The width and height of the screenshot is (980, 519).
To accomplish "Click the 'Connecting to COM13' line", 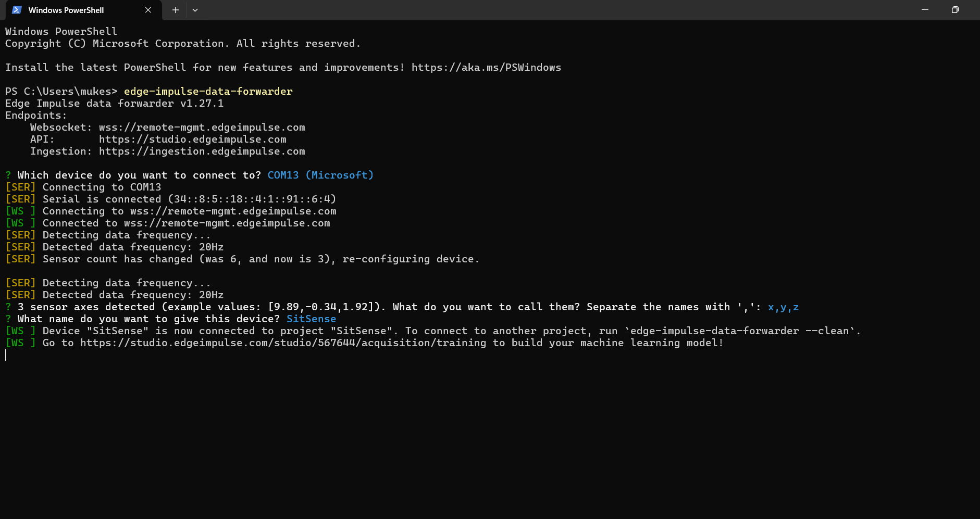I will 83,187.
